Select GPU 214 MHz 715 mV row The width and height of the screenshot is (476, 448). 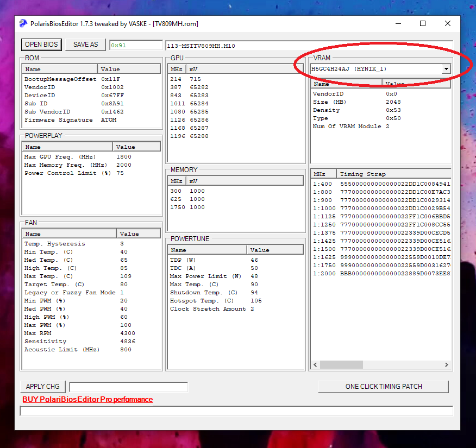click(x=236, y=79)
